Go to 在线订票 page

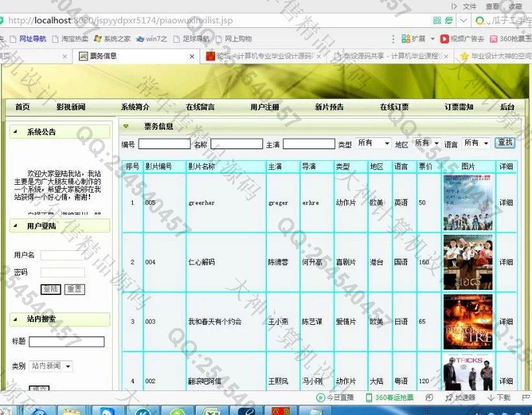coord(394,107)
